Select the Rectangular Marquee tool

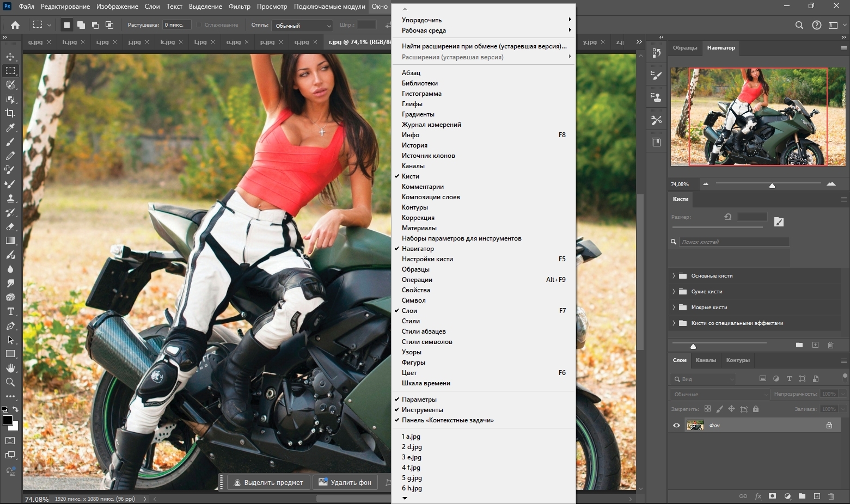10,71
